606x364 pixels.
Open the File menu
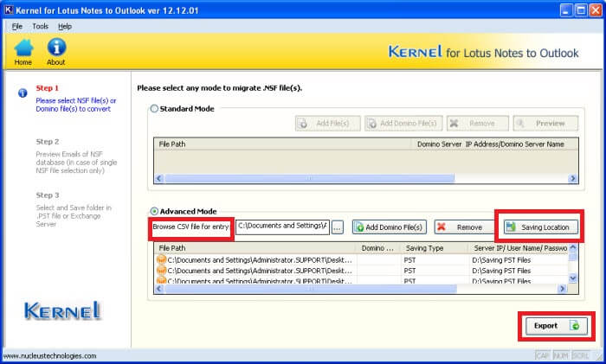point(17,26)
